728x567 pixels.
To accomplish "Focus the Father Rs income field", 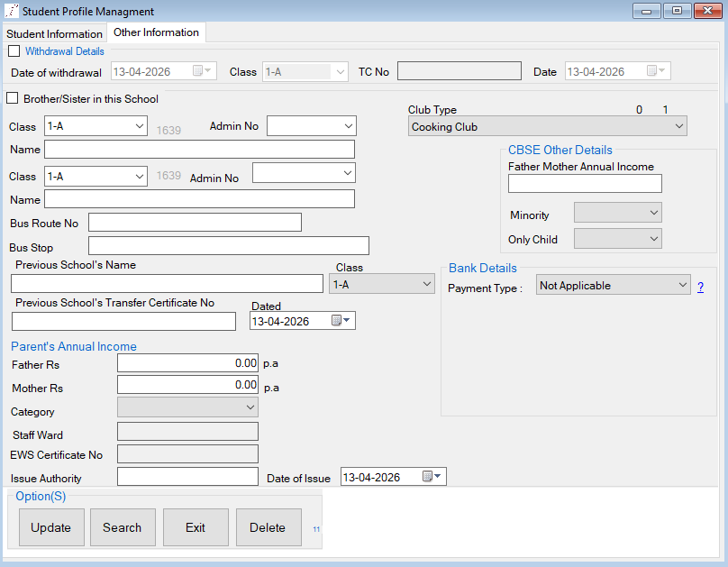I will (187, 362).
